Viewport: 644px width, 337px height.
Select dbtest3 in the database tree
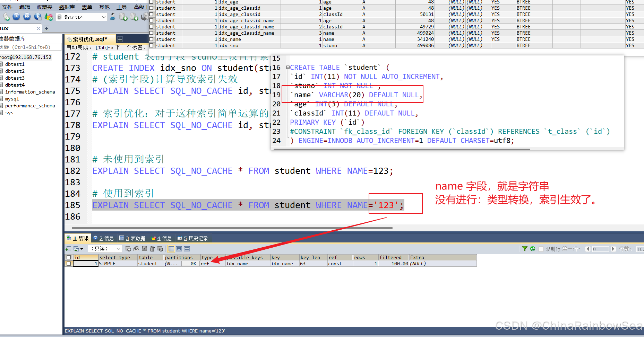click(x=15, y=78)
